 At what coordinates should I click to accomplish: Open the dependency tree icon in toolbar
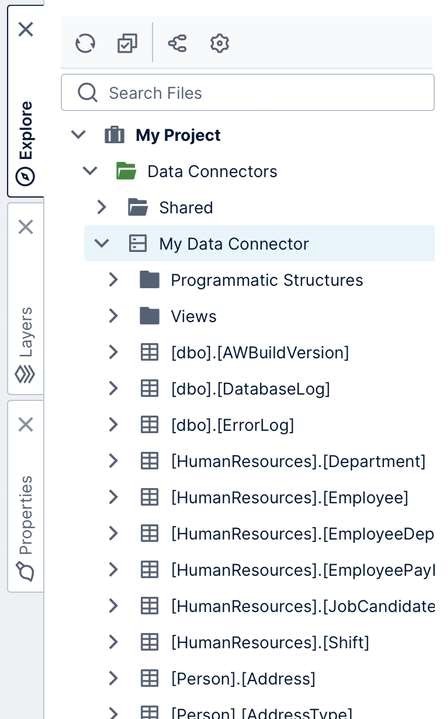pyautogui.click(x=177, y=44)
